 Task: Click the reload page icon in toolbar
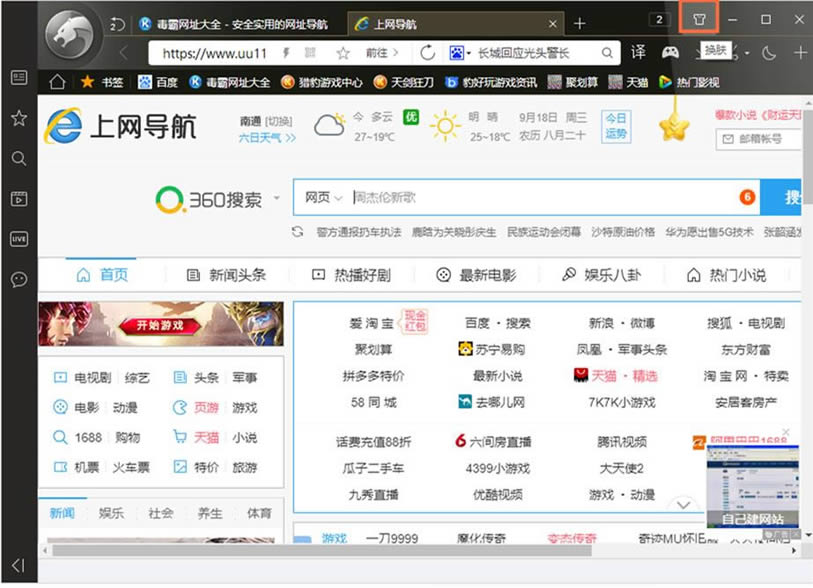(428, 52)
